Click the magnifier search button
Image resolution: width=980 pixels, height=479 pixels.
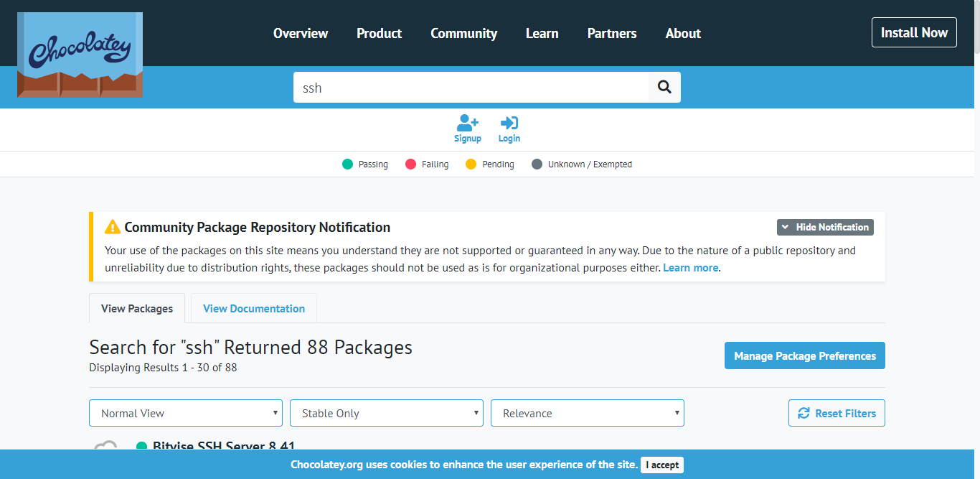coord(664,88)
